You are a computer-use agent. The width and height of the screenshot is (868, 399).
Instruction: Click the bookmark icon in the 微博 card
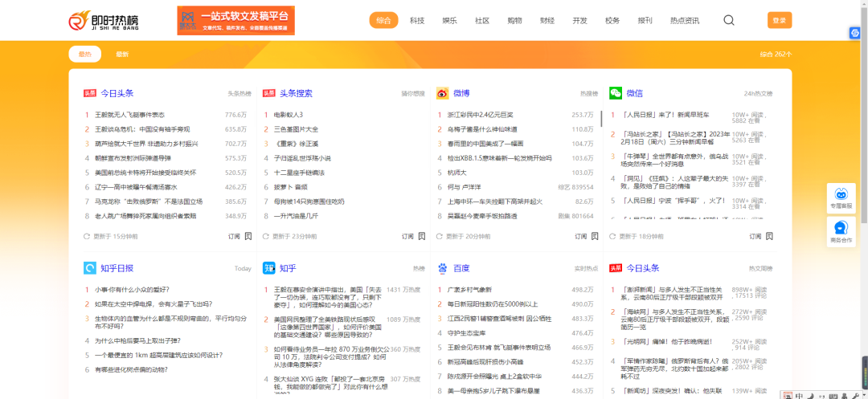[595, 236]
